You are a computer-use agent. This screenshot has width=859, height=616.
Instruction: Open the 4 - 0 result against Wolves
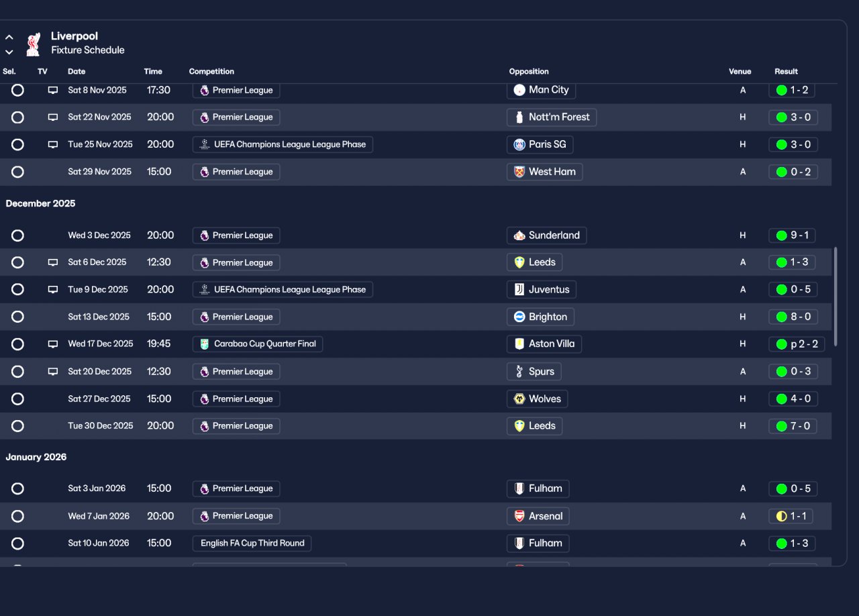point(793,399)
